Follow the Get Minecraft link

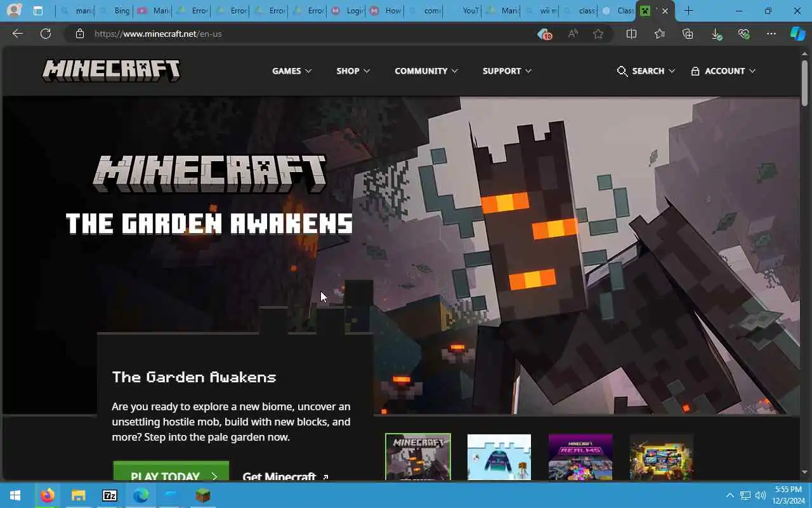point(285,476)
